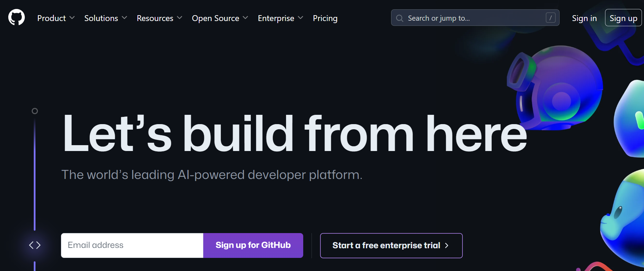Expand the Enterprise dropdown chevron

300,18
